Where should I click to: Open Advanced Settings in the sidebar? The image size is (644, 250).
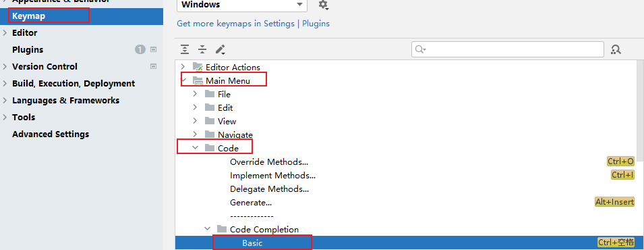click(51, 134)
